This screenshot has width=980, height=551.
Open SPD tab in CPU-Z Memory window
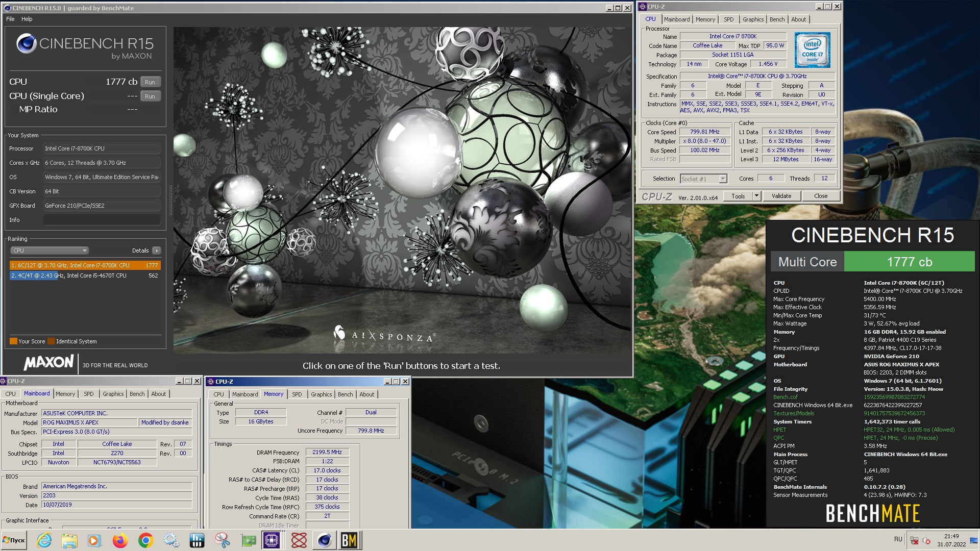[297, 394]
